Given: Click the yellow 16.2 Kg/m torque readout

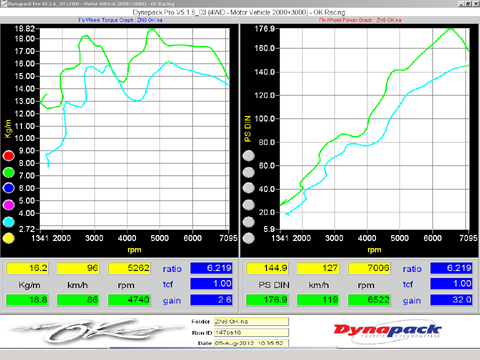Looking at the screenshot, I should (x=28, y=268).
